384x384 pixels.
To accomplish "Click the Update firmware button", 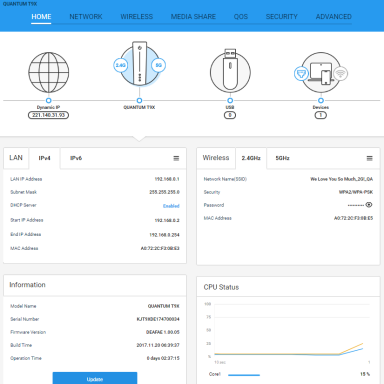I will [95, 378].
